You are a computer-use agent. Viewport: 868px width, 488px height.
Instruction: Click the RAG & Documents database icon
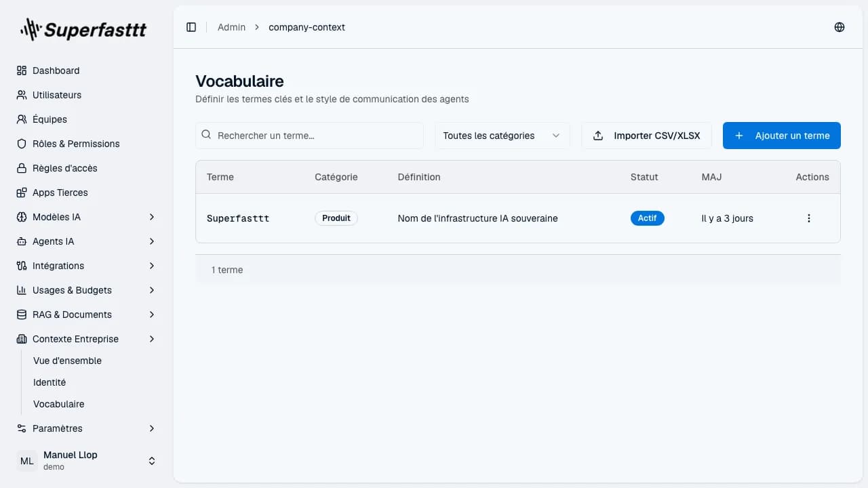click(x=22, y=314)
